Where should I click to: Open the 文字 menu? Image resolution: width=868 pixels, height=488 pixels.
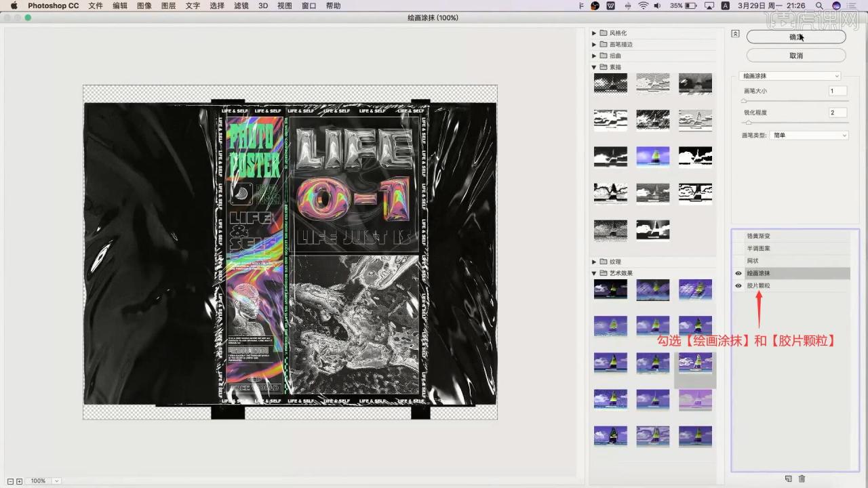(x=193, y=5)
